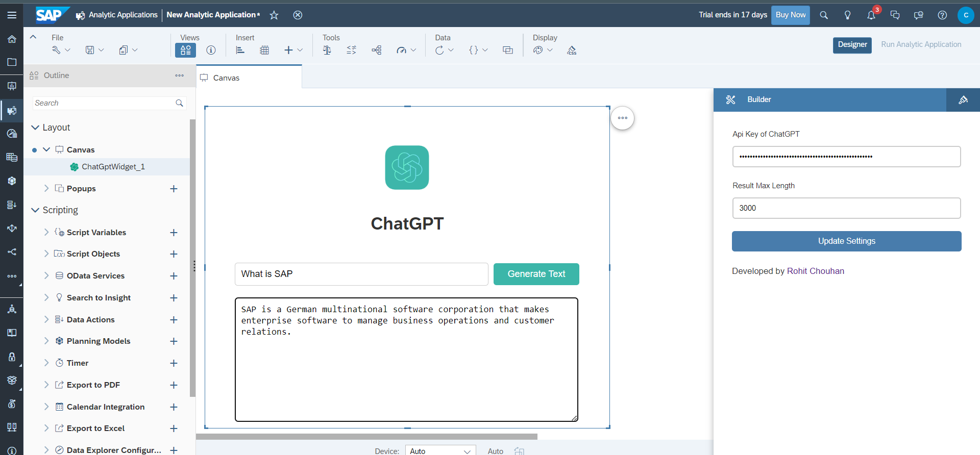Click the Outline panel vertical scrollbar
This screenshot has width=980, height=455.
click(192, 258)
